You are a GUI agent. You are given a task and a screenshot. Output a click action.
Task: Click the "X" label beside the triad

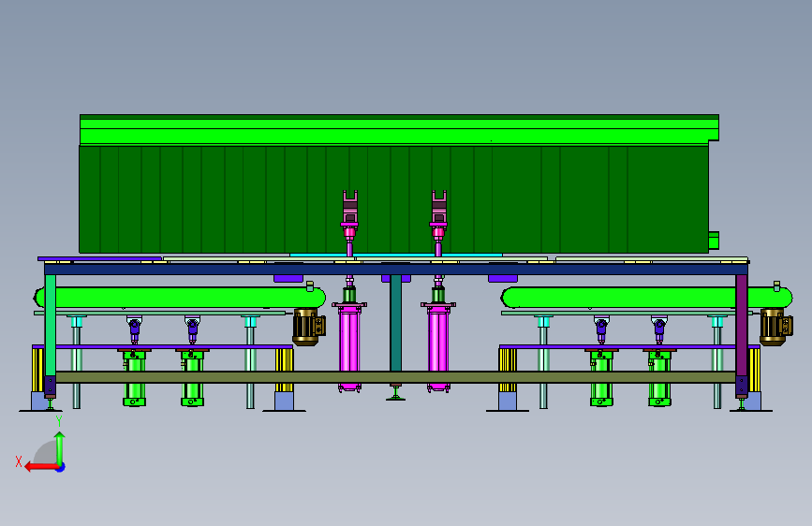click(19, 461)
